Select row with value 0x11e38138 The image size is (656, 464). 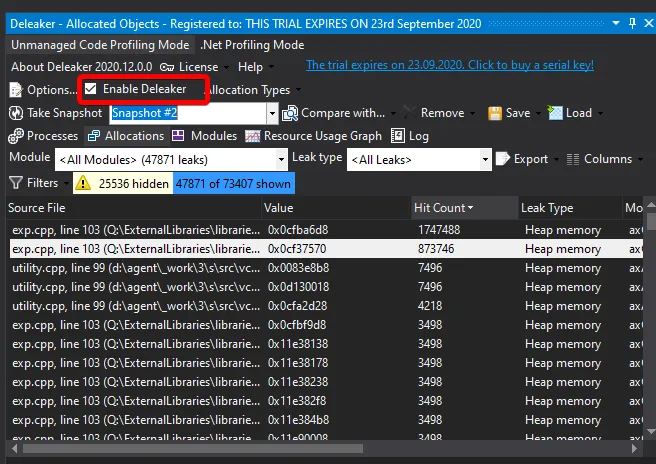point(326,344)
